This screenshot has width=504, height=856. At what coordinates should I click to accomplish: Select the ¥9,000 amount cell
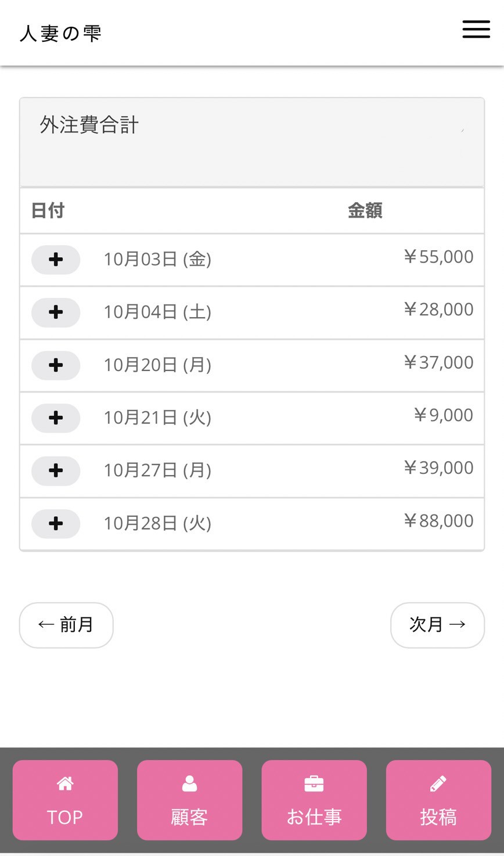pos(443,415)
